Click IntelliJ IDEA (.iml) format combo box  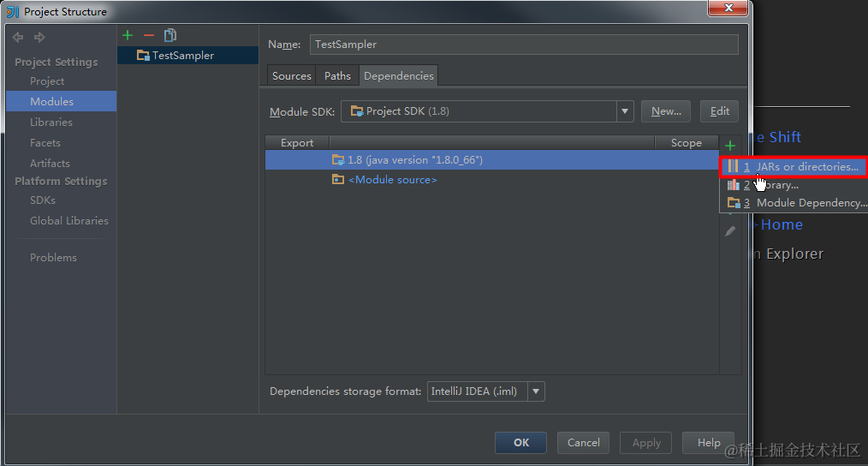485,391
